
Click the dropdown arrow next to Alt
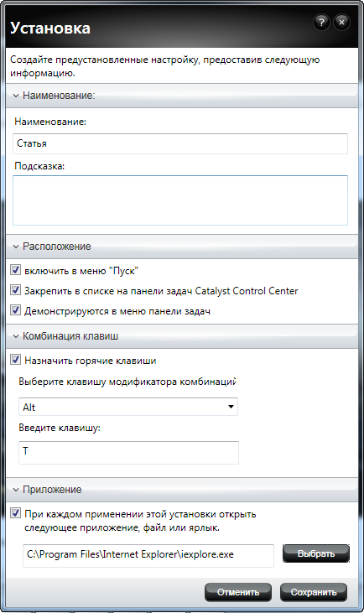coord(231,407)
